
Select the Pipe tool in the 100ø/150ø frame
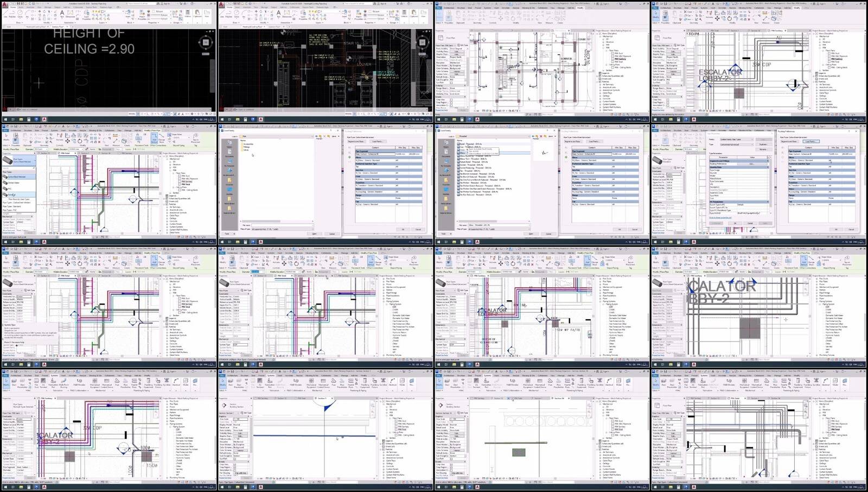pos(117,382)
